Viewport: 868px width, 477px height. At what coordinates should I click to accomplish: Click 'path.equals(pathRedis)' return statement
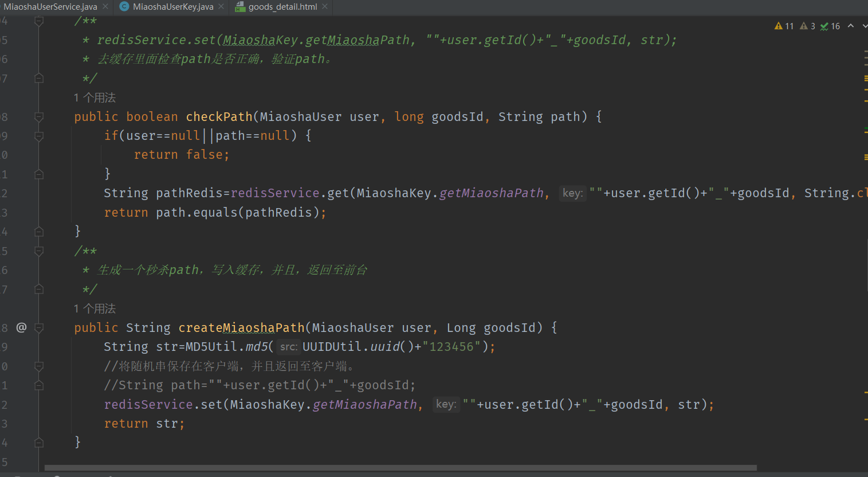tap(215, 213)
